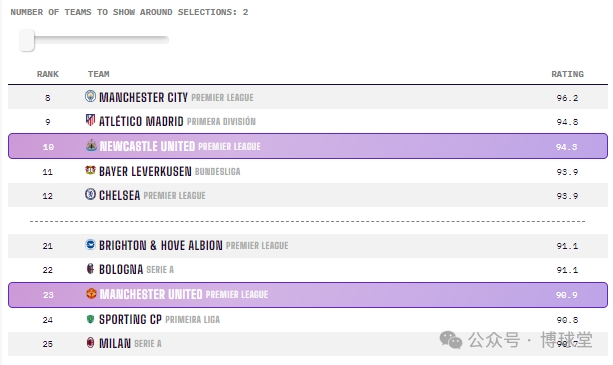The height and width of the screenshot is (365, 613).
Task: Open the Bayer Leverkusen team name
Action: click(x=145, y=171)
